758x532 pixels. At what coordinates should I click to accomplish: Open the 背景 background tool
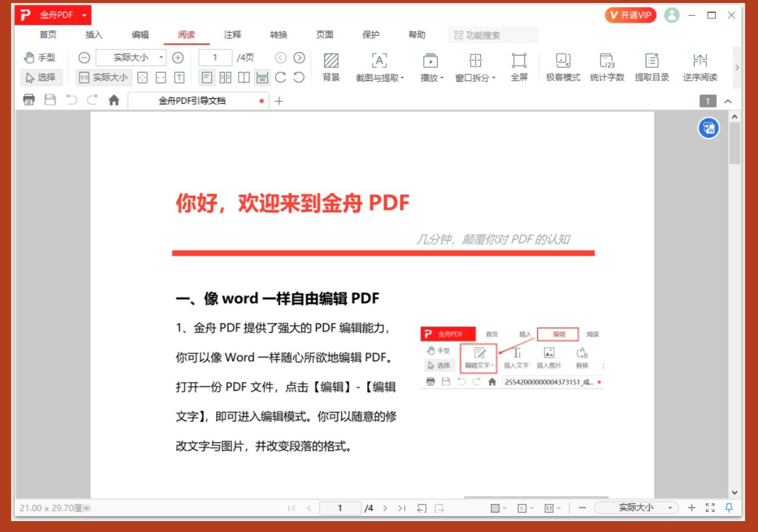coord(331,67)
